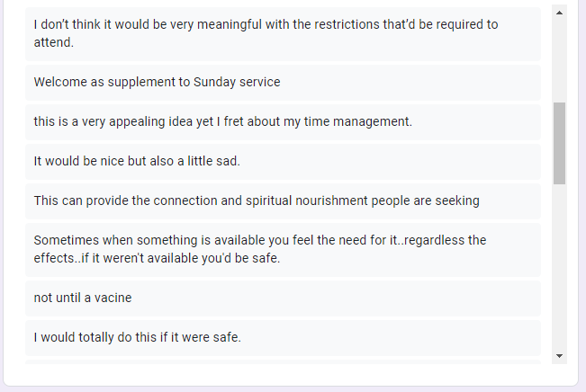Click the scrollbar track below the thumb
Screen dimensions: 586x392
[x=560, y=266]
